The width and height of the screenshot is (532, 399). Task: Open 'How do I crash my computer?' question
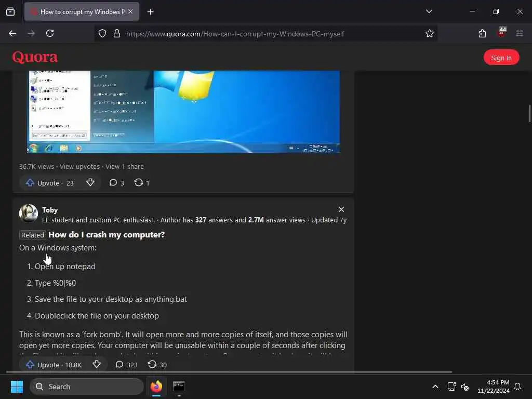[107, 235]
